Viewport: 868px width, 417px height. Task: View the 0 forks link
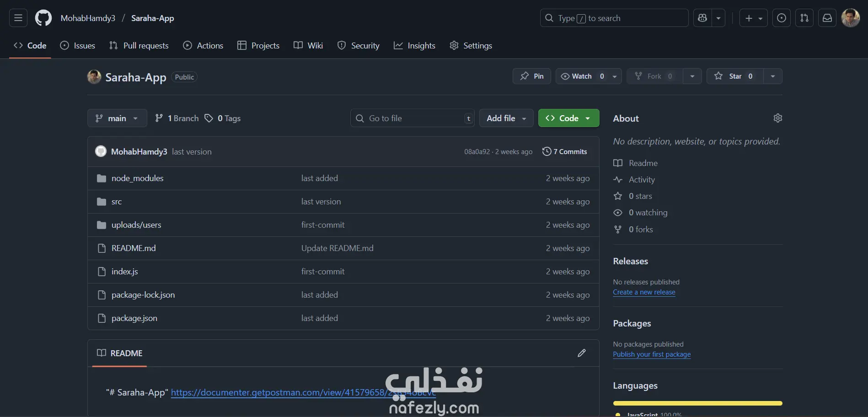[633, 230]
